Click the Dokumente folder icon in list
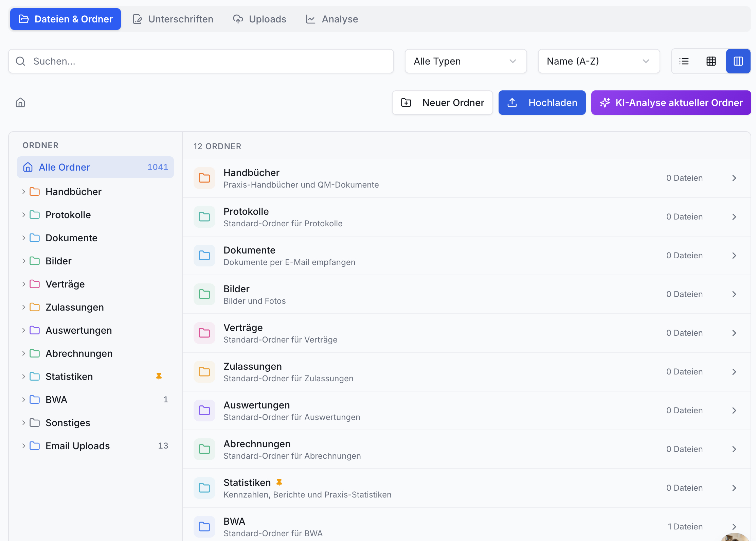756x541 pixels. 204,256
